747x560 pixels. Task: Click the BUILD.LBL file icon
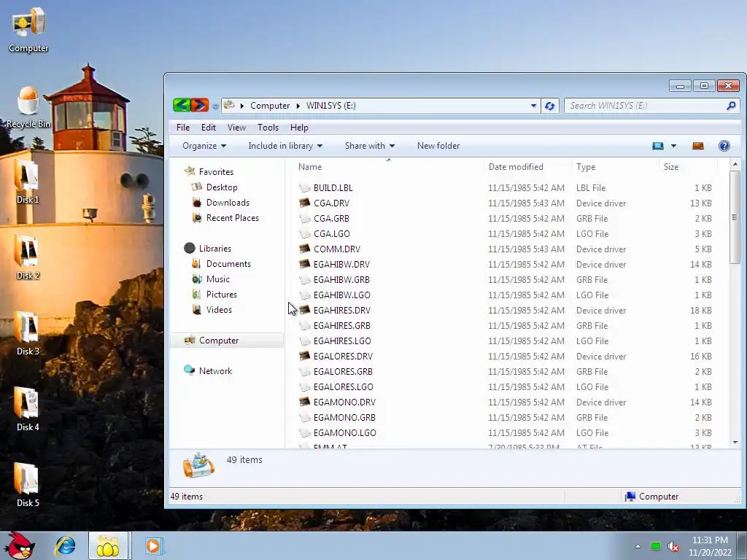pos(304,187)
